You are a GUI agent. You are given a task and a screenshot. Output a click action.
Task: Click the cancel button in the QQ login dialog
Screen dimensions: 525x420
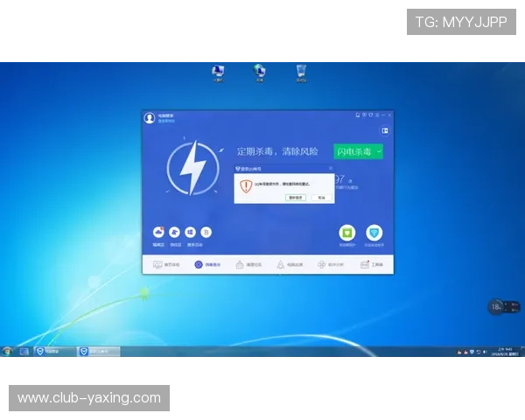coord(321,198)
